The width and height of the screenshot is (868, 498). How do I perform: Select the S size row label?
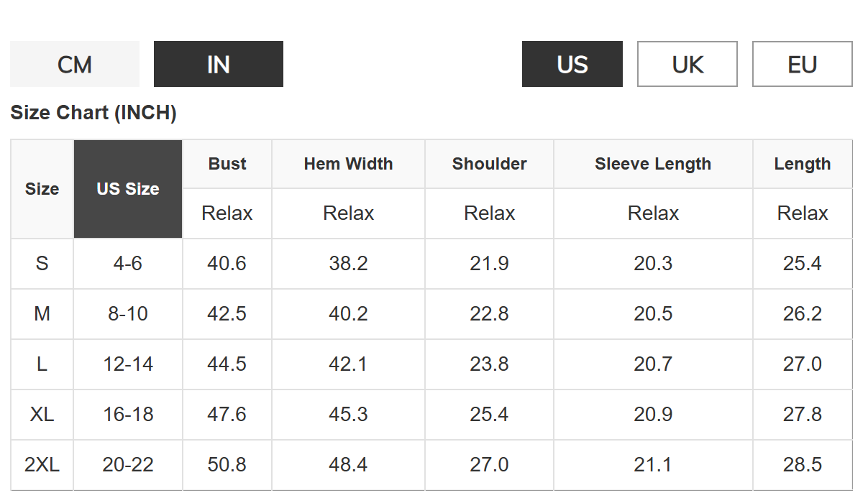[42, 264]
